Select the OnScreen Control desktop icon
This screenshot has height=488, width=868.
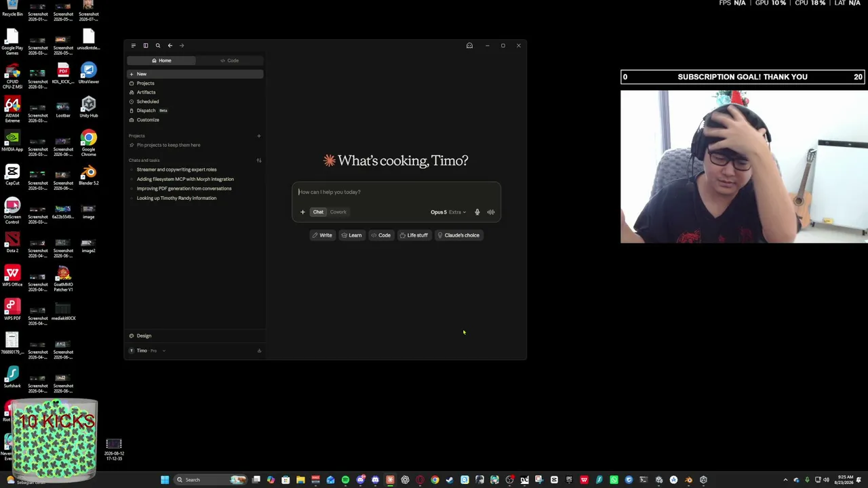tap(12, 211)
